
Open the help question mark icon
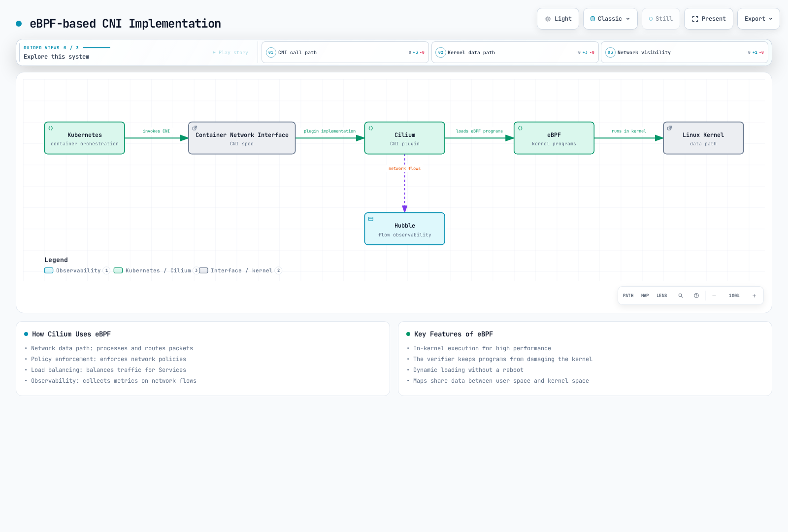(696, 296)
